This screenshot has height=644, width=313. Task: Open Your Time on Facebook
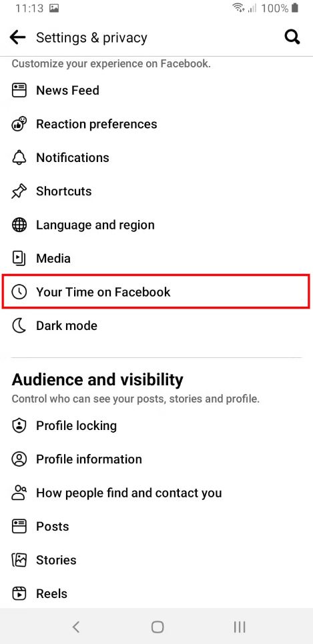(156, 292)
